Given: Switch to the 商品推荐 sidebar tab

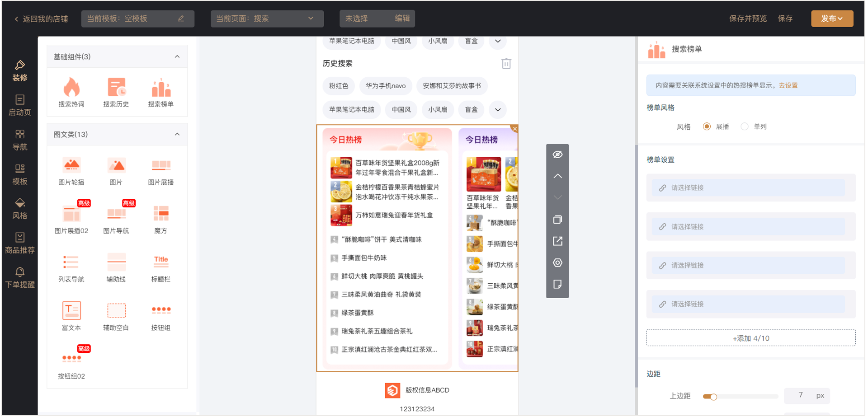Looking at the screenshot, I should tap(19, 243).
